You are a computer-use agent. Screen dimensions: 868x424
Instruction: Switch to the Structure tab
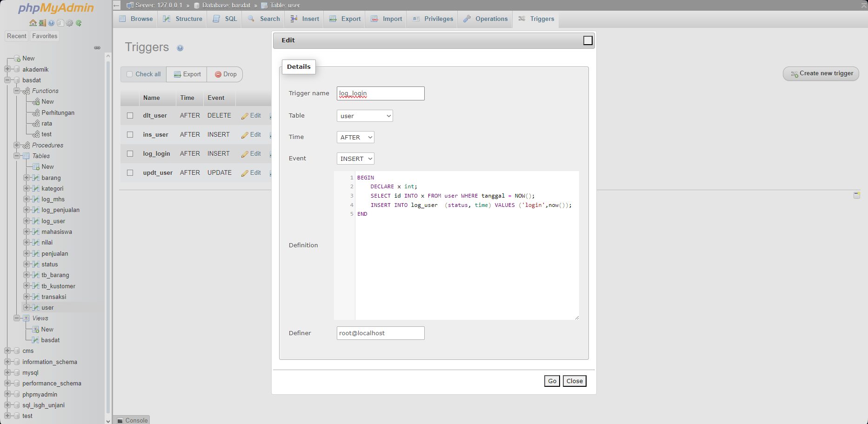click(x=183, y=19)
